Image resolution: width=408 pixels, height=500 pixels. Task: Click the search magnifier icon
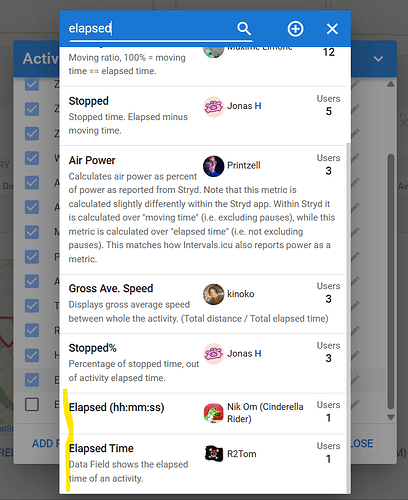point(244,29)
